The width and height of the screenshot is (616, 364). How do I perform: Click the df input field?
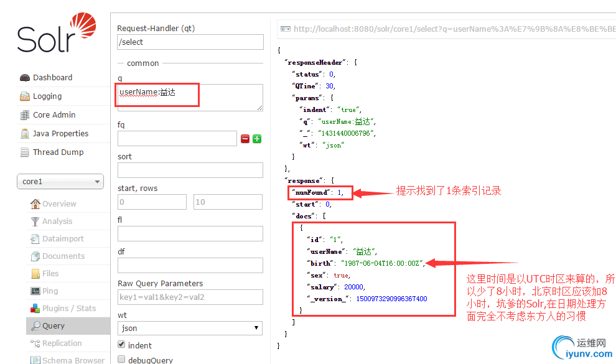(x=190, y=266)
